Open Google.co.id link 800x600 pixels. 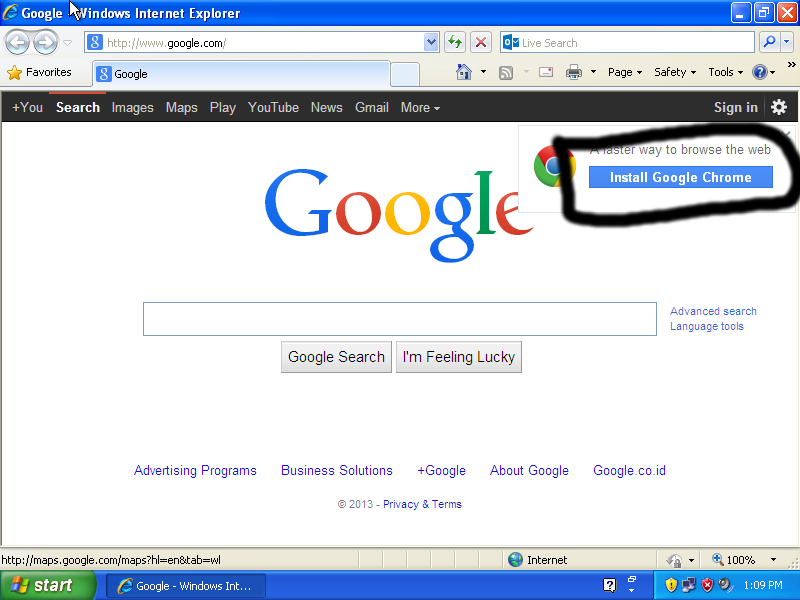(x=629, y=470)
